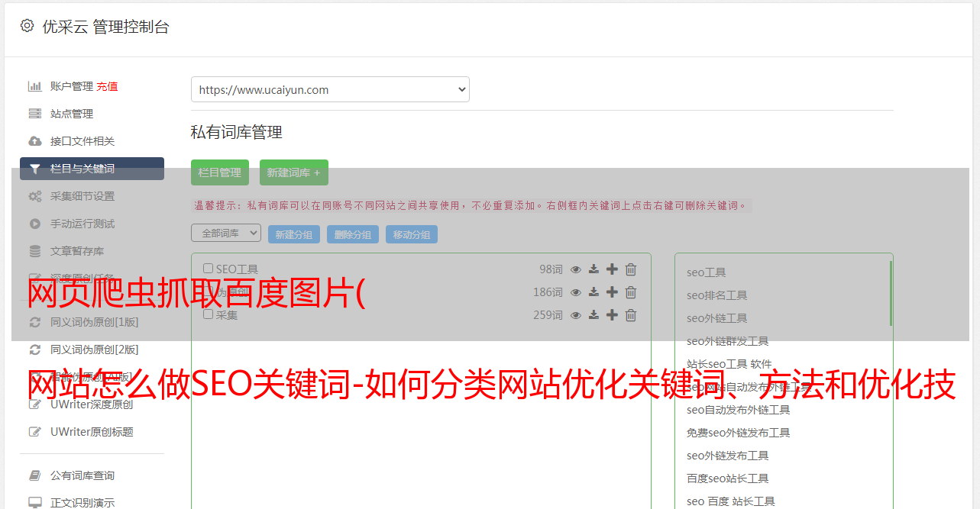Click the keyword list scrollbar
The image size is (980, 509).
890,294
